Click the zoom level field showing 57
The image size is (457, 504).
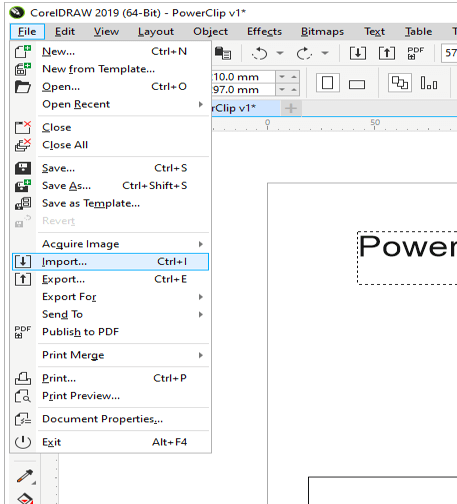449,53
